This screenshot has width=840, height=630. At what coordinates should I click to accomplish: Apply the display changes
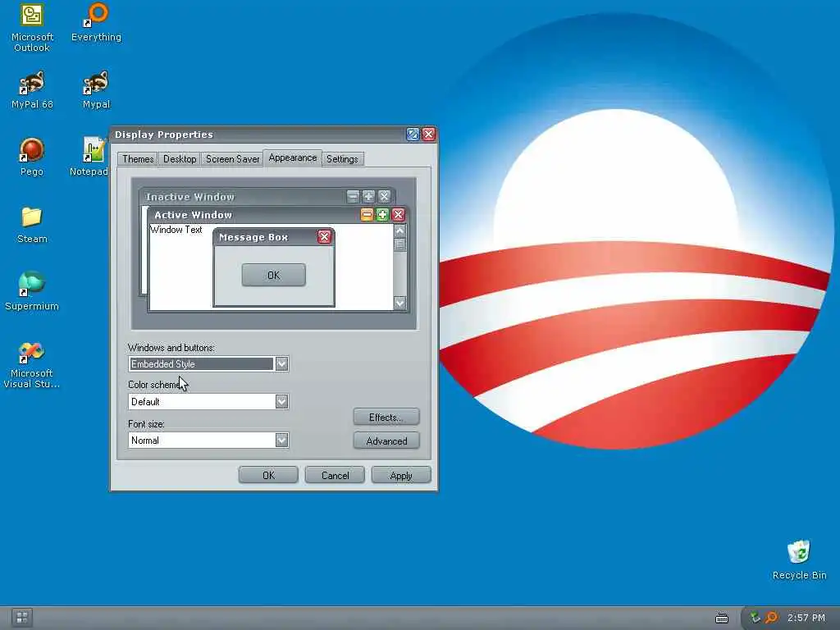click(x=401, y=475)
